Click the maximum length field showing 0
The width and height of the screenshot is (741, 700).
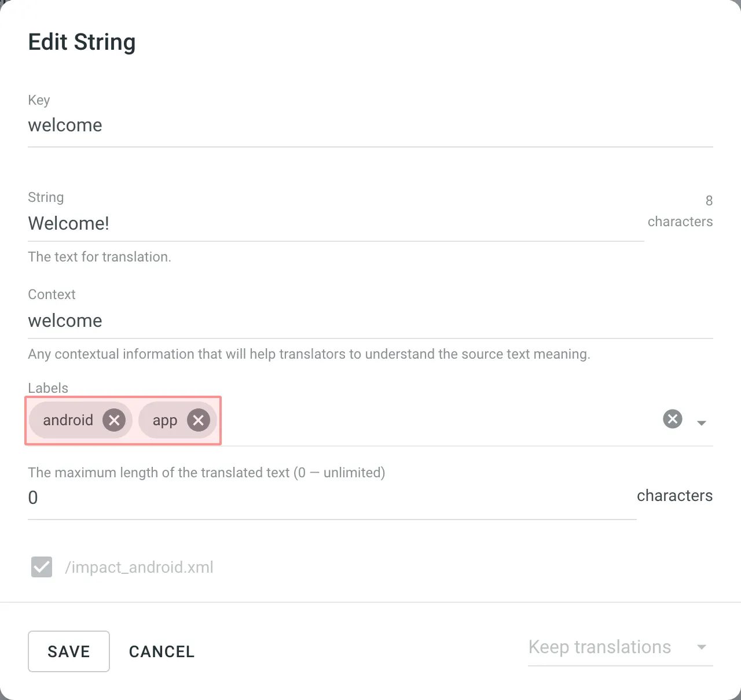click(331, 498)
